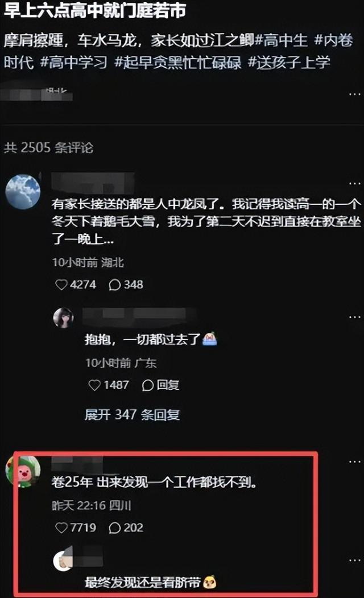Tap 回复 on the Guangdong reply

point(160,385)
